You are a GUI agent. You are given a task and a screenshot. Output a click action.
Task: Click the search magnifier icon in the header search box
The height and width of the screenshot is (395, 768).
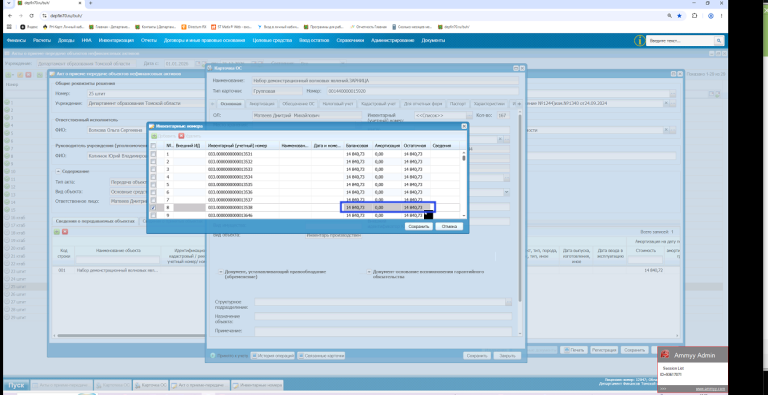click(x=719, y=41)
